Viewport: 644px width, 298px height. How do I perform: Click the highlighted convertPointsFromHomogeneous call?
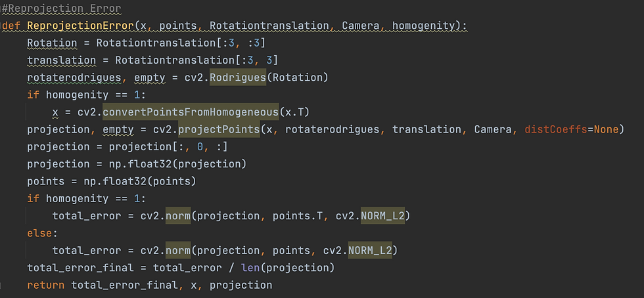point(191,112)
